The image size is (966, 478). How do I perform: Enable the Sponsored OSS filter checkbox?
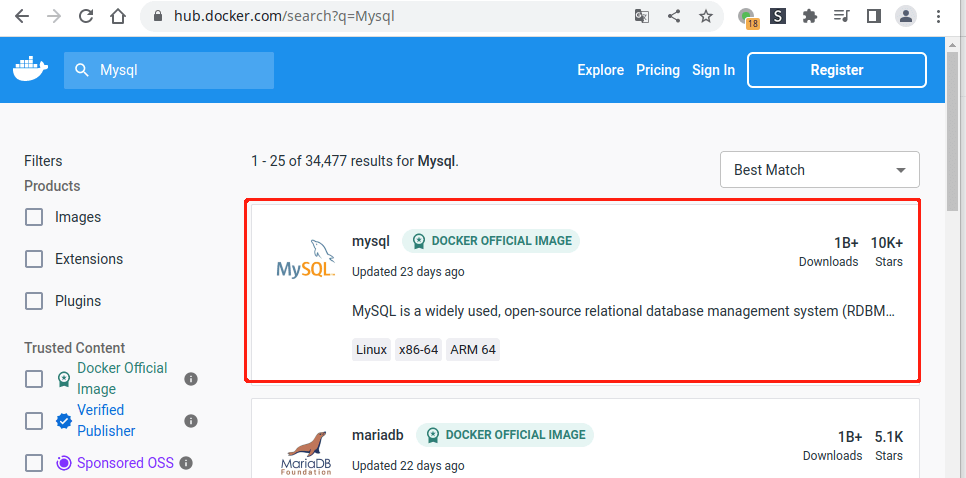coord(34,463)
